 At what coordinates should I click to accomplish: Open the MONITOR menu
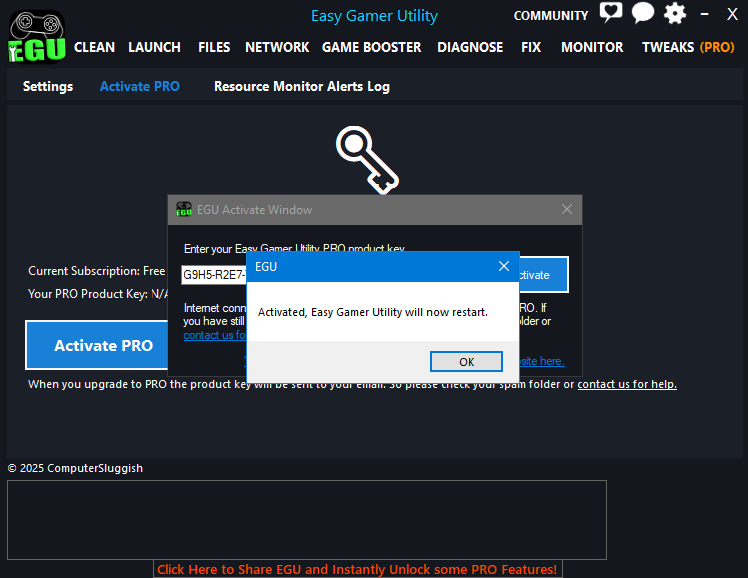[592, 47]
